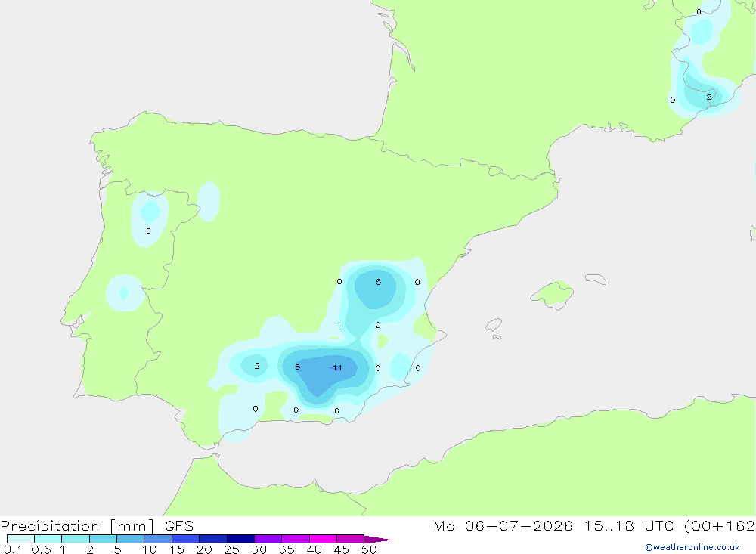Select the 0.5–1 mm legend color box
756x554 pixels.
tap(48, 539)
